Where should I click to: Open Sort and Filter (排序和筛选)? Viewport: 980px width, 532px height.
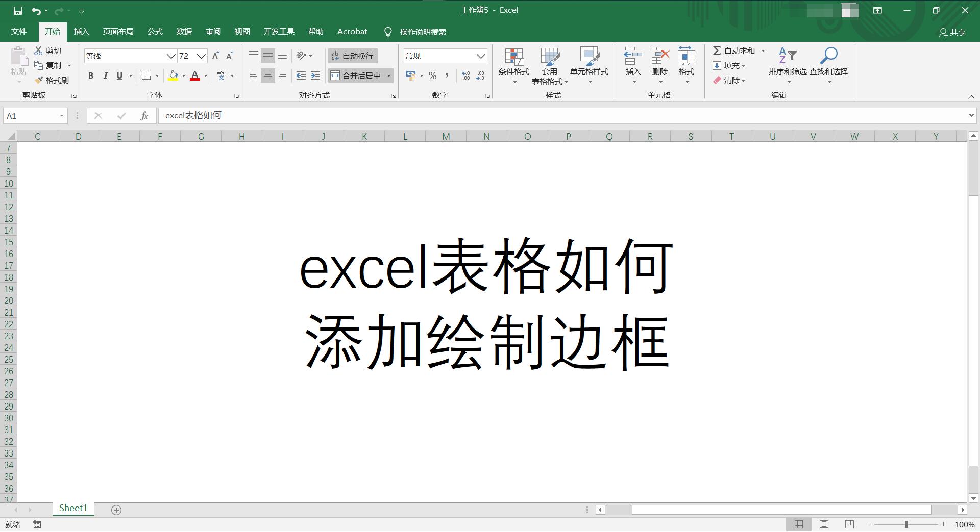tap(788, 65)
